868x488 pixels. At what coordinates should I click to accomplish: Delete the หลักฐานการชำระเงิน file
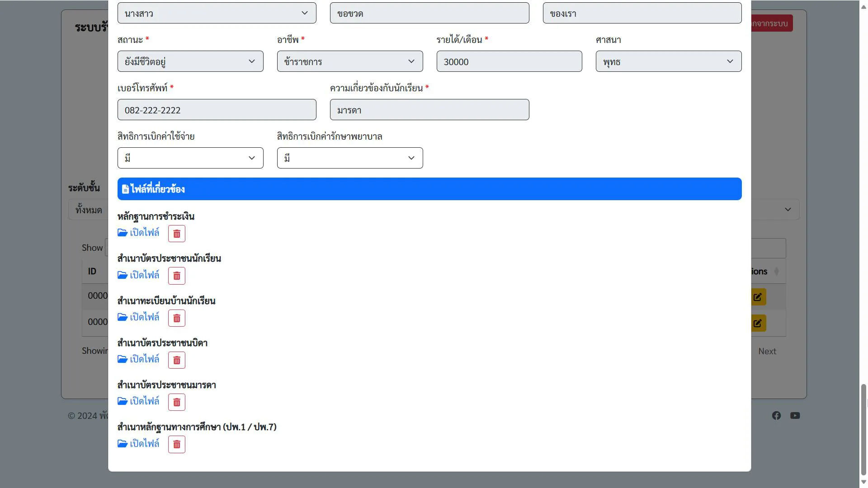[177, 234]
